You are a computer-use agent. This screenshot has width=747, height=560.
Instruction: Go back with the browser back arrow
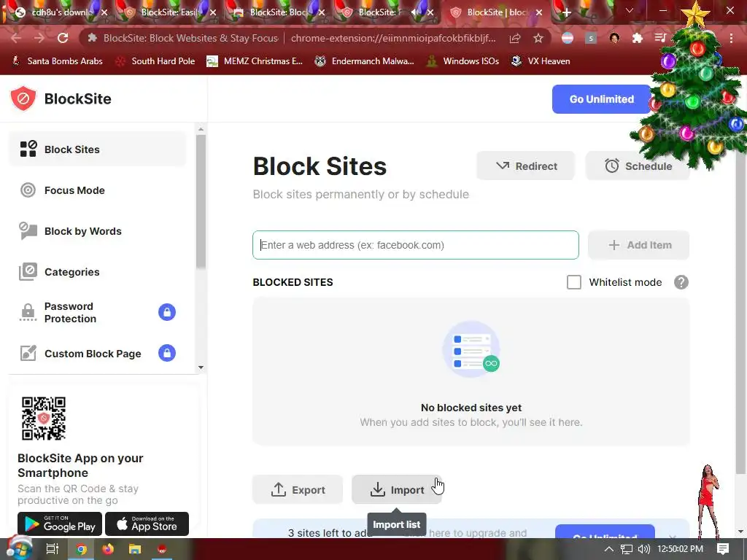click(16, 38)
